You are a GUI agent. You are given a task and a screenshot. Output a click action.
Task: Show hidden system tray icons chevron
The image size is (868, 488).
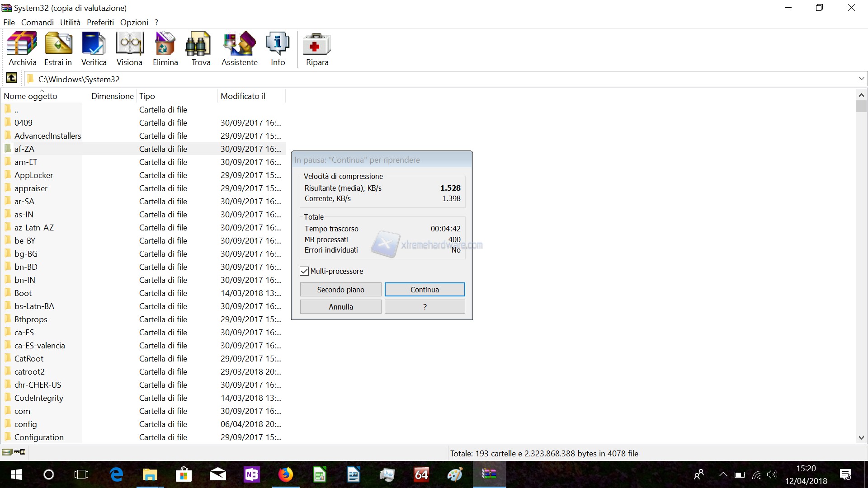click(723, 474)
